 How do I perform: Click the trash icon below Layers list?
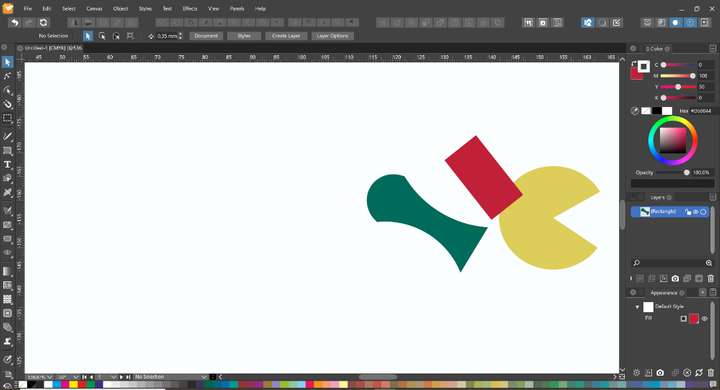tap(710, 278)
